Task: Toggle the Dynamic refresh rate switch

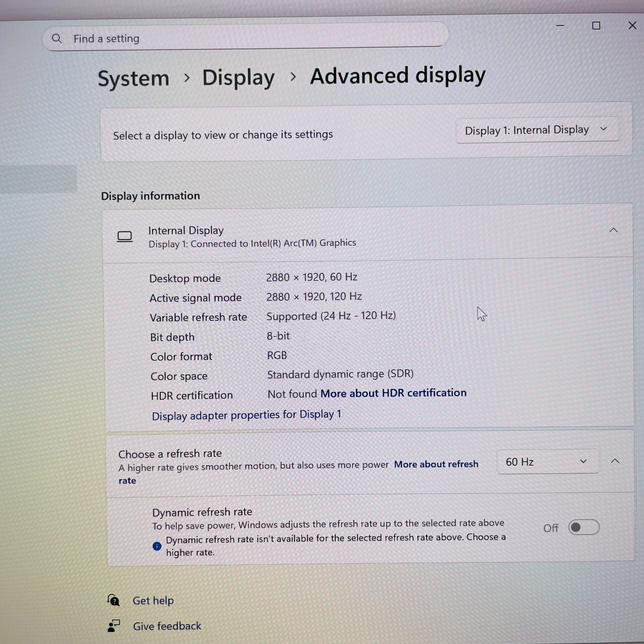Action: pos(584,527)
